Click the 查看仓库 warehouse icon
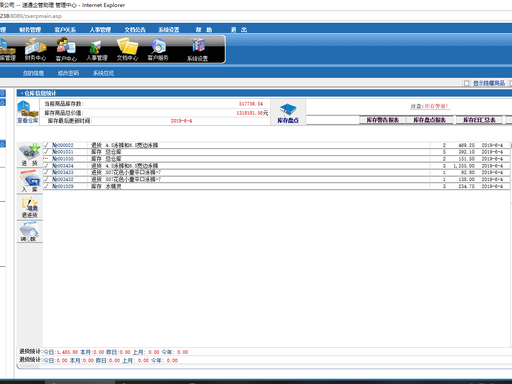Image resolution: width=512 pixels, height=384 pixels. pos(28,112)
